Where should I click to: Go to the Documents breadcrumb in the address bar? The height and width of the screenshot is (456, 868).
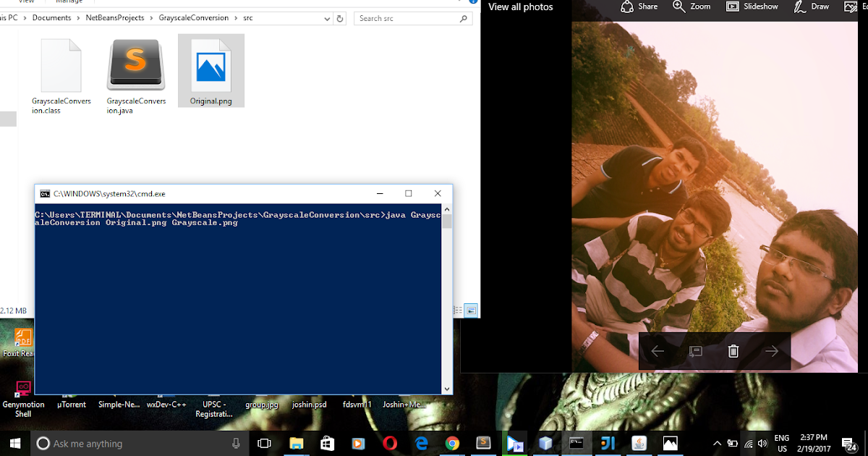click(x=51, y=17)
